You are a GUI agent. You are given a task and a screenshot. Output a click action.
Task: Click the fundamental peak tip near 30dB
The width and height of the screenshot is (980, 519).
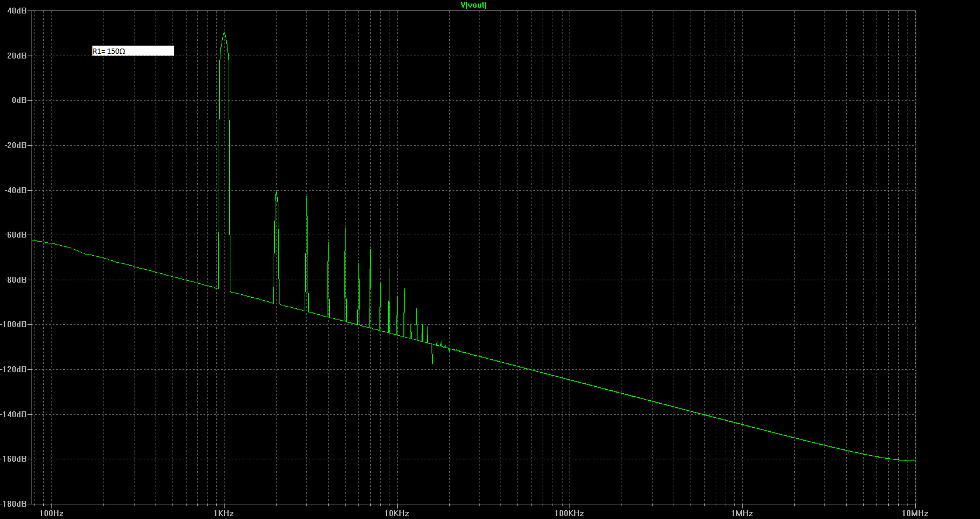coord(224,33)
